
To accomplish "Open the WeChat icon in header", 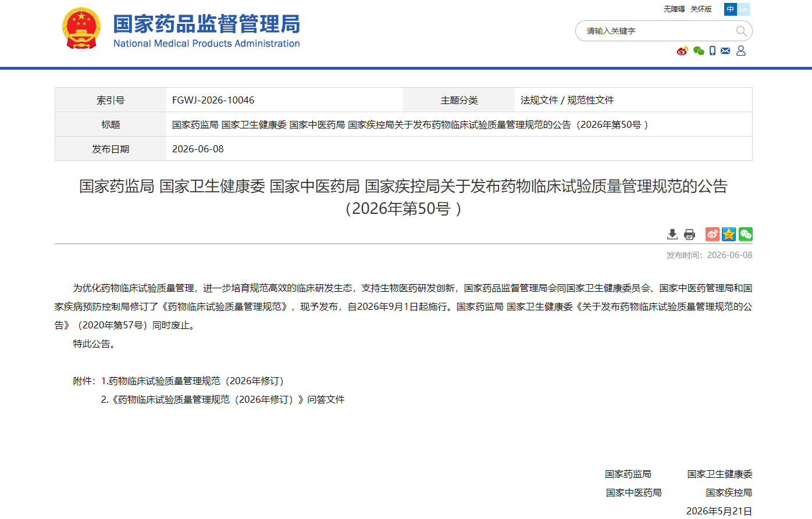I will click(699, 51).
